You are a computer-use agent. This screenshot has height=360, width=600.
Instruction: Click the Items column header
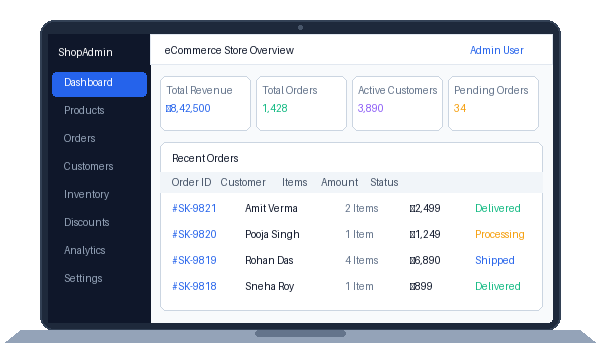[x=295, y=182]
